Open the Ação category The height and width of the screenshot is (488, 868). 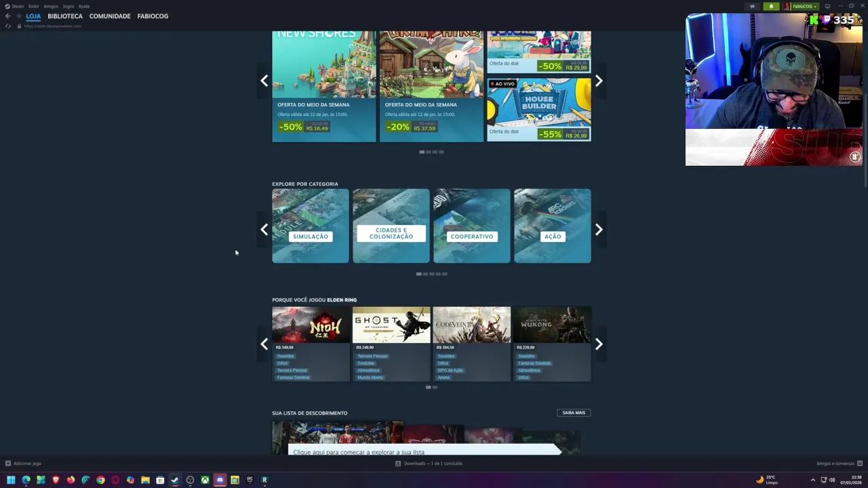(x=553, y=226)
